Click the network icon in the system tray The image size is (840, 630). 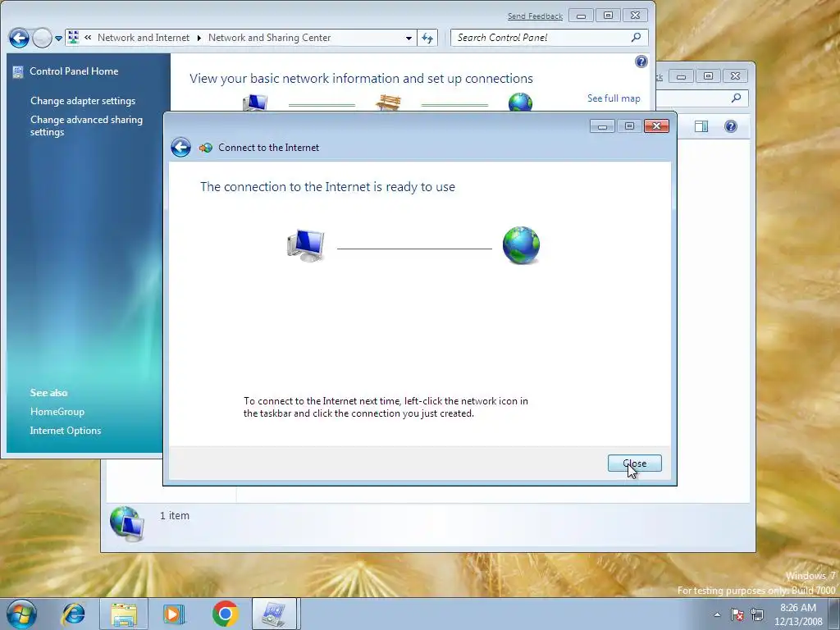point(757,614)
